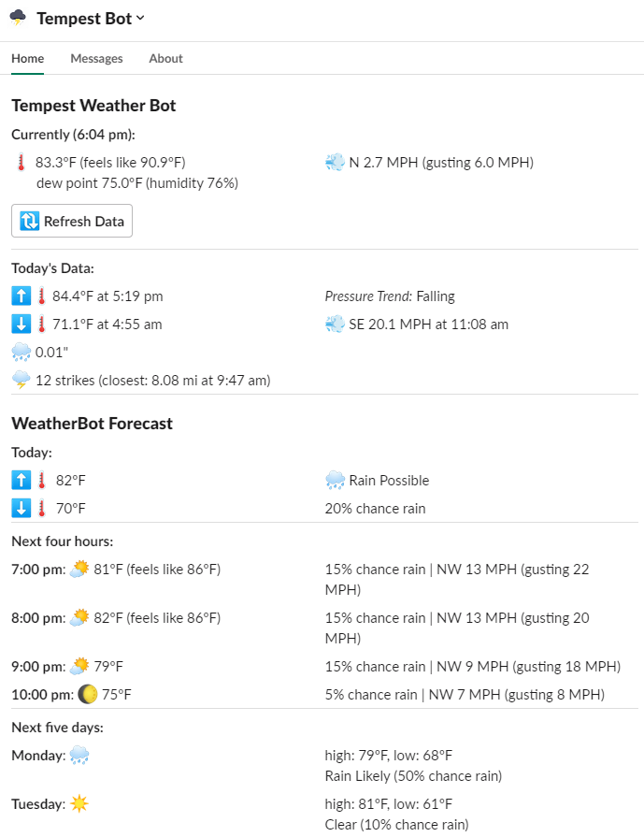This screenshot has width=644, height=837.
Task: Click the Pressure Trend: Falling text
Action: coord(390,296)
